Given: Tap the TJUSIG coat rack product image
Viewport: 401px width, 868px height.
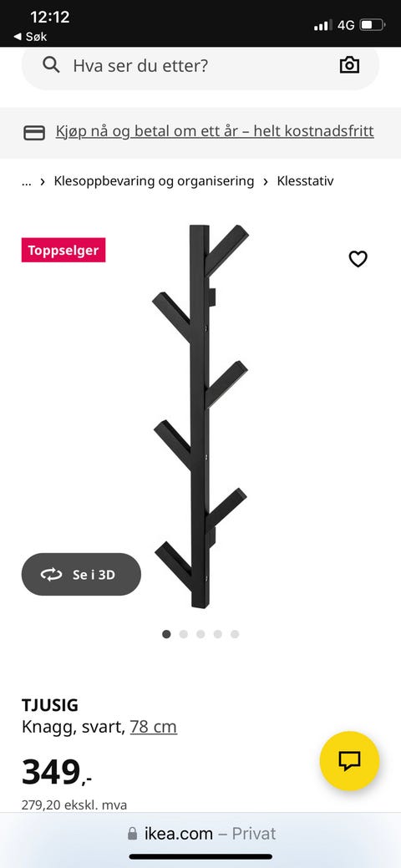Looking at the screenshot, I should (200, 416).
